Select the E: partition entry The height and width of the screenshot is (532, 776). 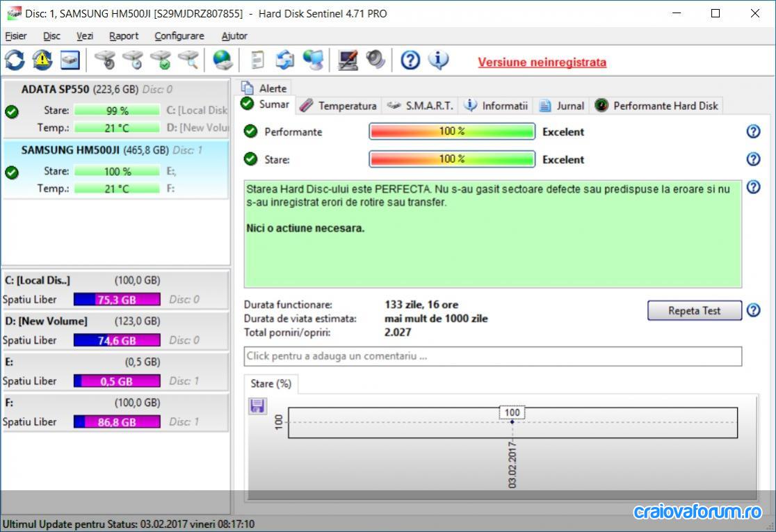click(x=116, y=371)
